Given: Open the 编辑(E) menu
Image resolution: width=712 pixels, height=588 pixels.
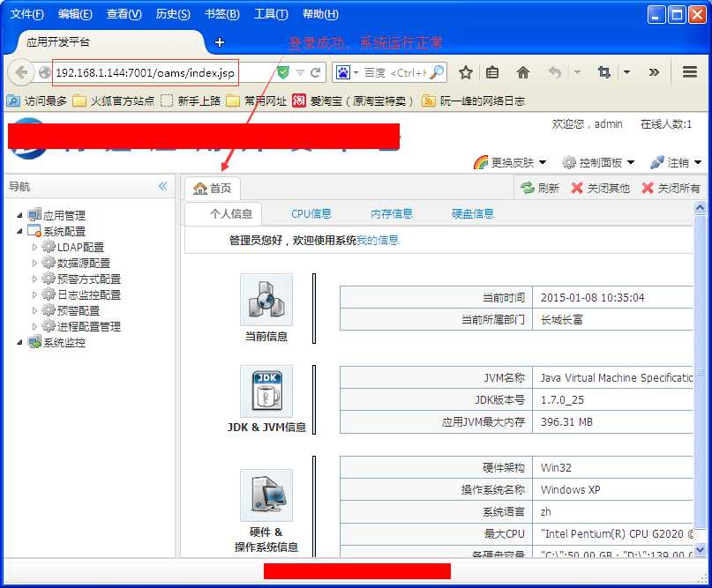Looking at the screenshot, I should [75, 14].
